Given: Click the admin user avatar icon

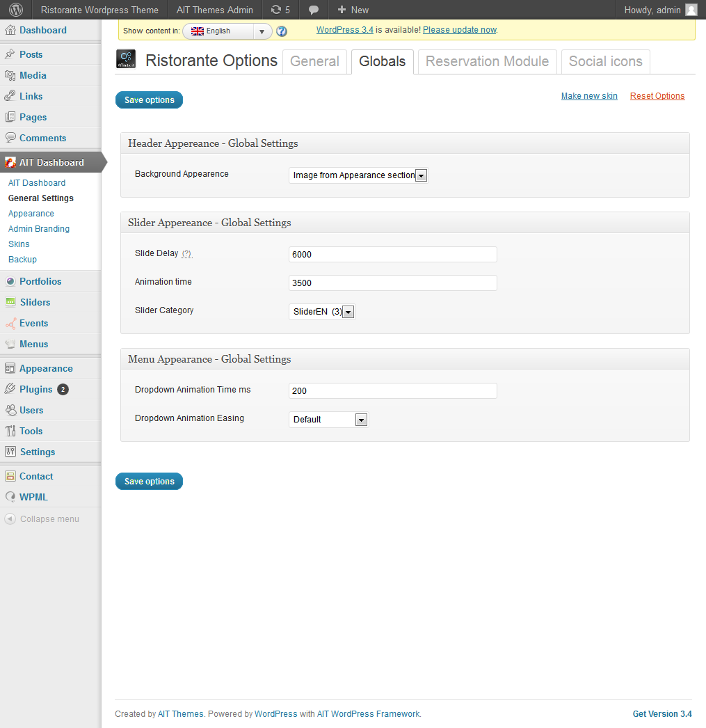Looking at the screenshot, I should coord(691,10).
